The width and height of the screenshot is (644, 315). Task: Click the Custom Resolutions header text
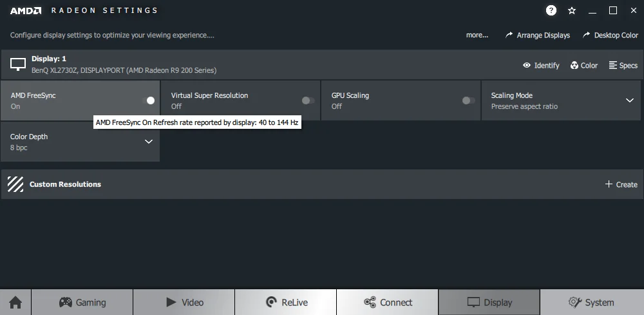[x=65, y=184]
